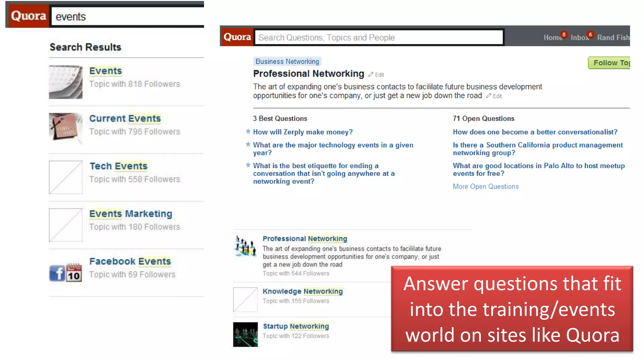Viewport: 644px width, 362px height.
Task: Click the Business Networking topic tag
Action: [287, 62]
